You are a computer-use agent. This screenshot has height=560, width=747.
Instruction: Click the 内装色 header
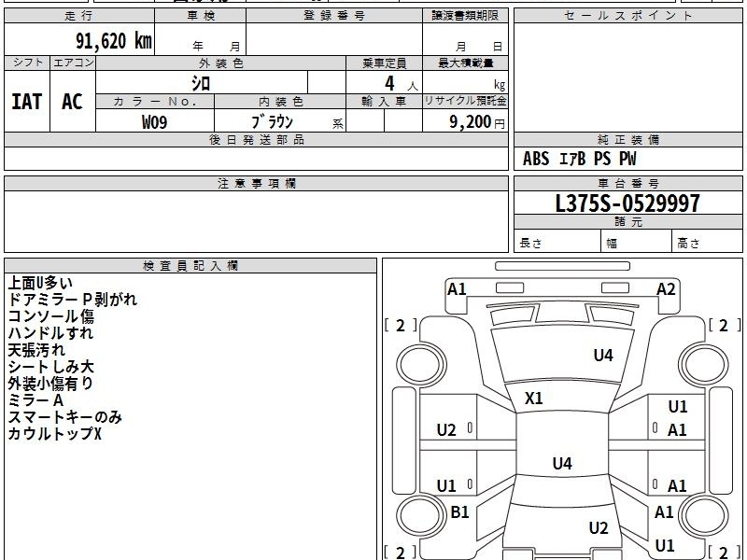coord(280,102)
